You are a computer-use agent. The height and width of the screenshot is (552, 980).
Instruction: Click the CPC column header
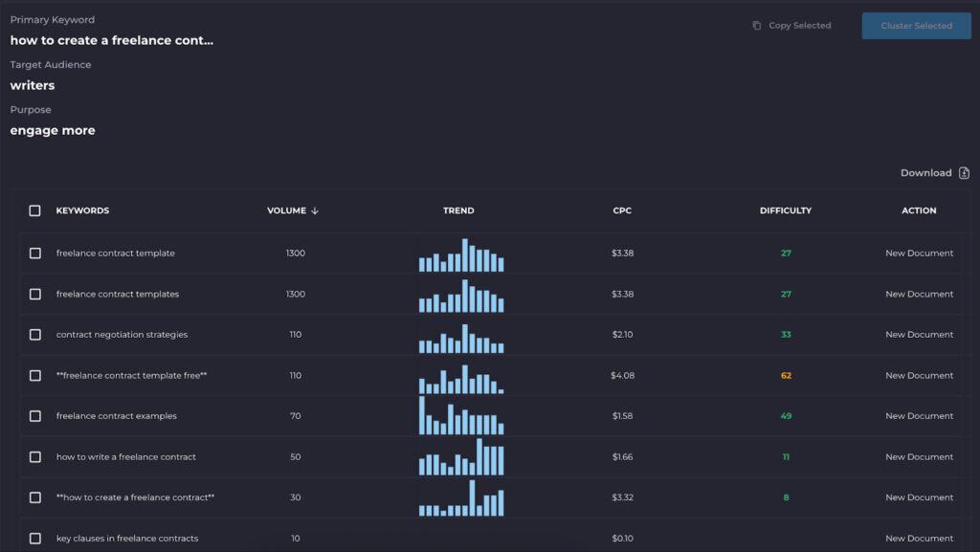click(x=622, y=210)
